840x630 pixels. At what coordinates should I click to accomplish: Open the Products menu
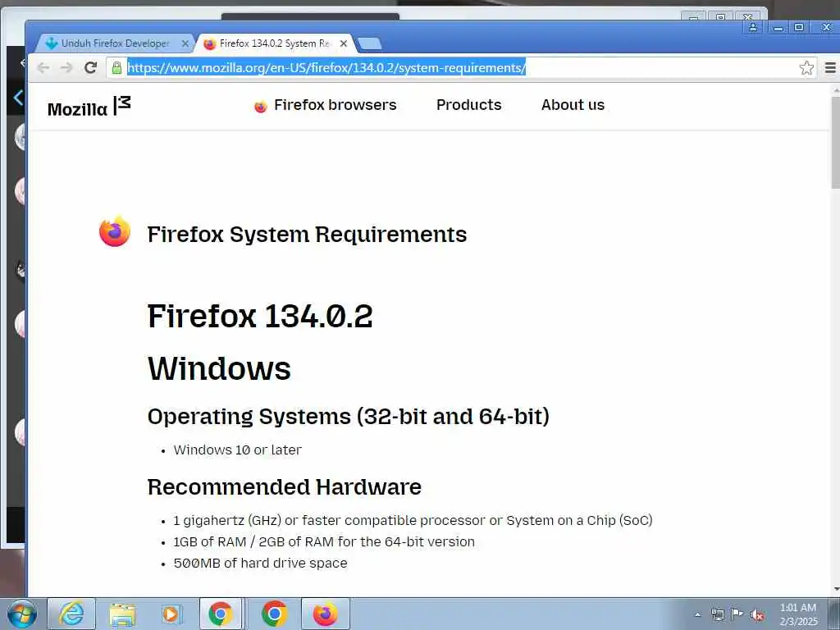pyautogui.click(x=468, y=105)
